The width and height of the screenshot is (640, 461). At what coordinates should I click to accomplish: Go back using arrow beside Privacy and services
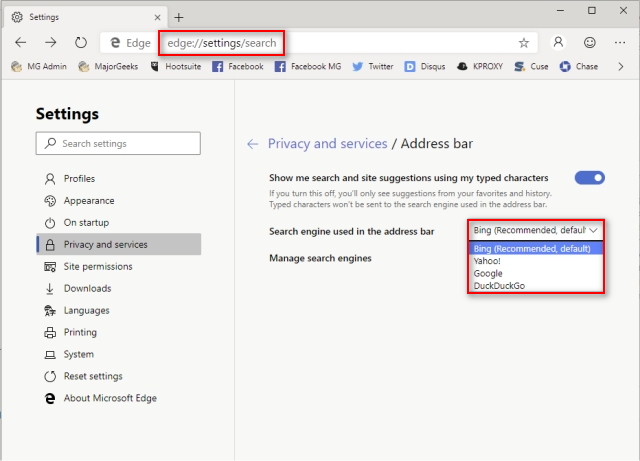(x=253, y=144)
